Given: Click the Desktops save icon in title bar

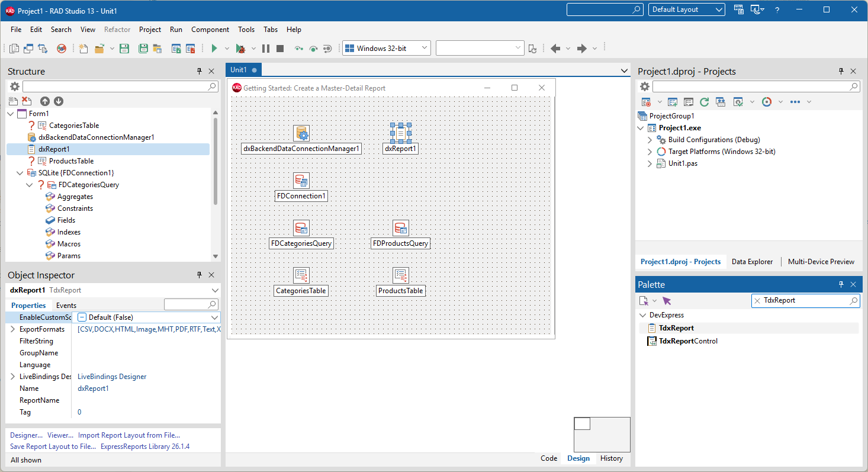Looking at the screenshot, I should [739, 9].
